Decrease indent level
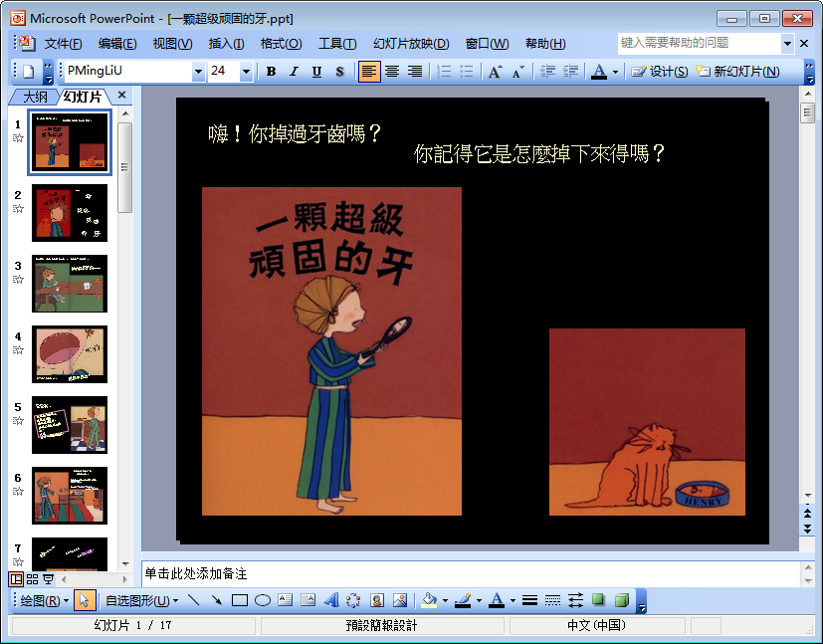823x644 pixels. point(547,72)
